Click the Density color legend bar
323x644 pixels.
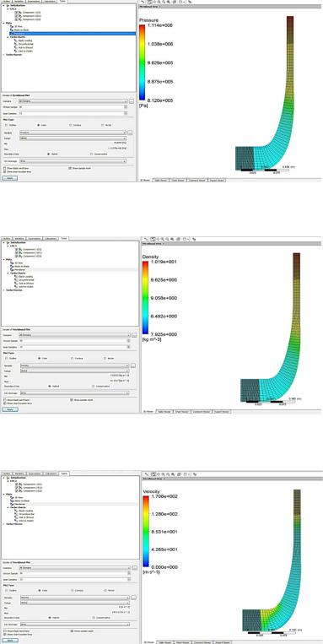[145, 298]
